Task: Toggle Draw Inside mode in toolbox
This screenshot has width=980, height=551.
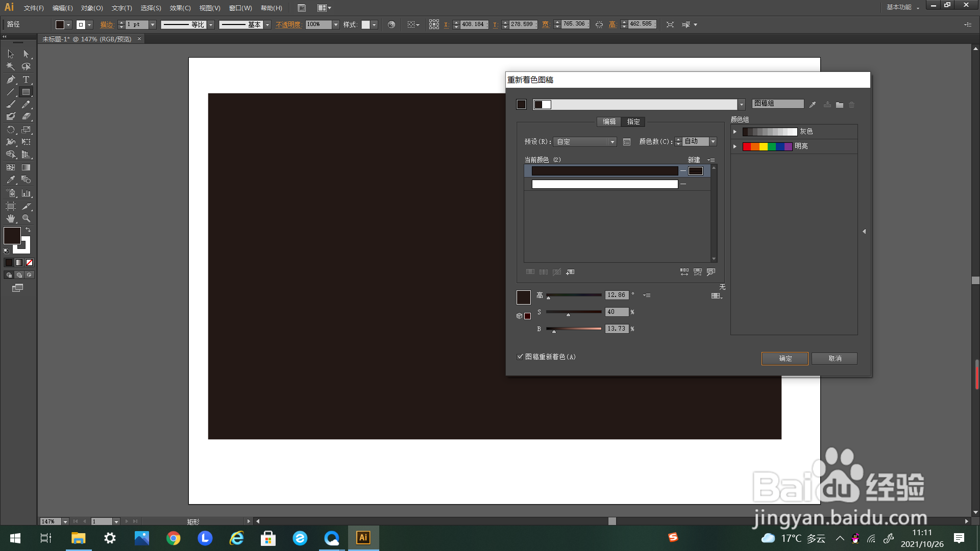Action: pyautogui.click(x=29, y=275)
